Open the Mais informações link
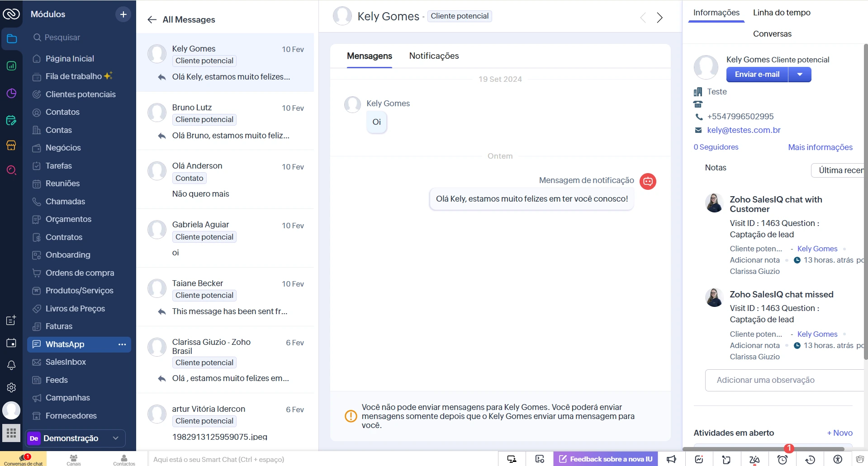The image size is (868, 466). click(820, 147)
